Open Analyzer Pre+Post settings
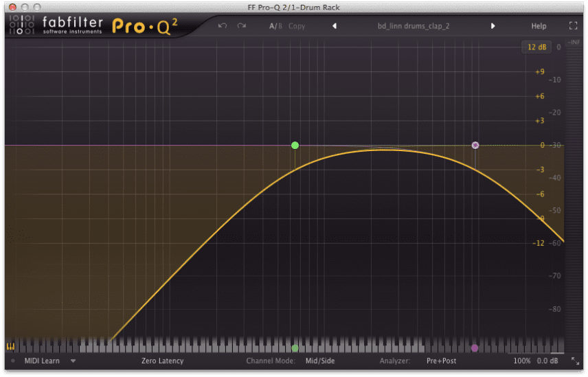This screenshot has height=377, width=588. coord(442,361)
